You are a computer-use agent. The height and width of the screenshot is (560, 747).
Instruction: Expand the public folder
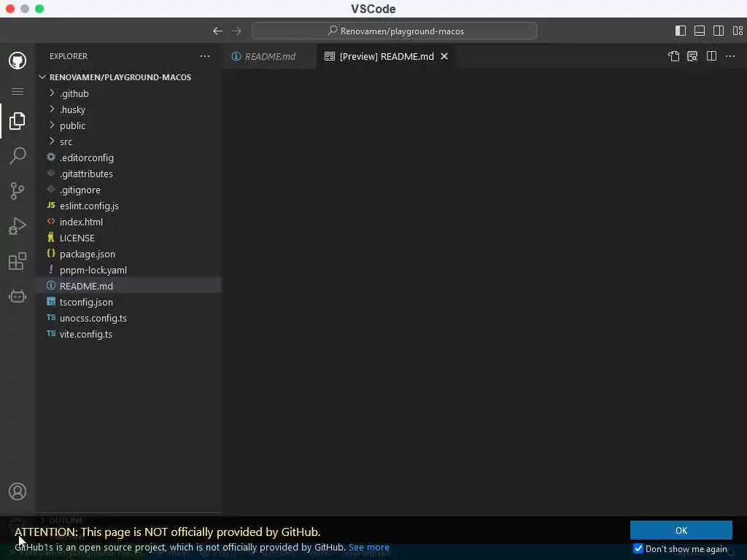pyautogui.click(x=128, y=125)
